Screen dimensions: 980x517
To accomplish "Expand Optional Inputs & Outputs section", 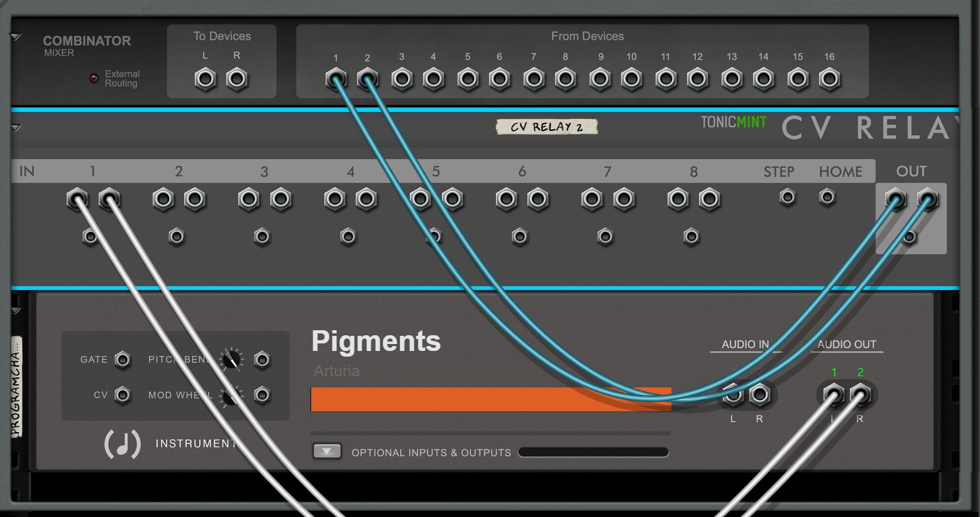I will coord(327,452).
